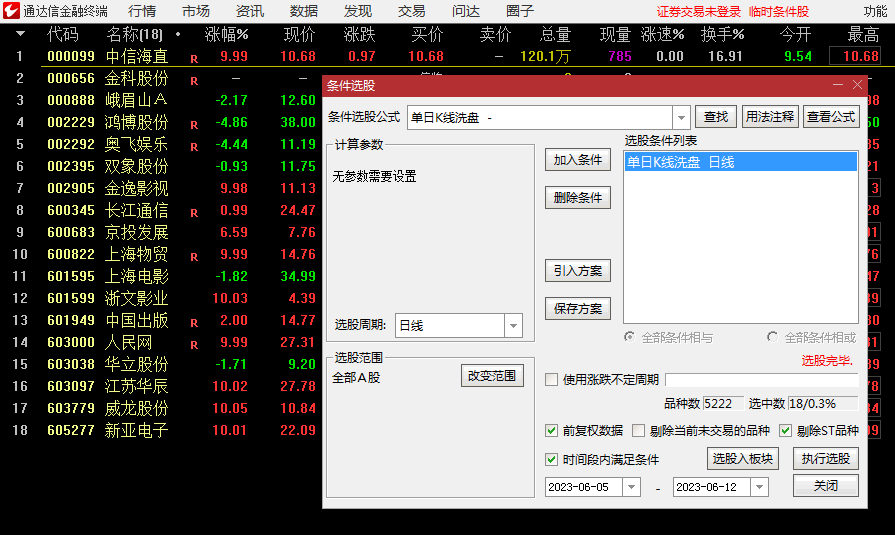
Task: Click the 引入方案 button
Action: (x=578, y=271)
